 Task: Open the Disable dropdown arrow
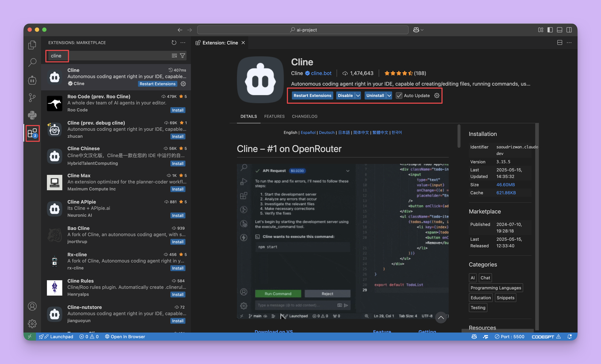[x=358, y=96]
